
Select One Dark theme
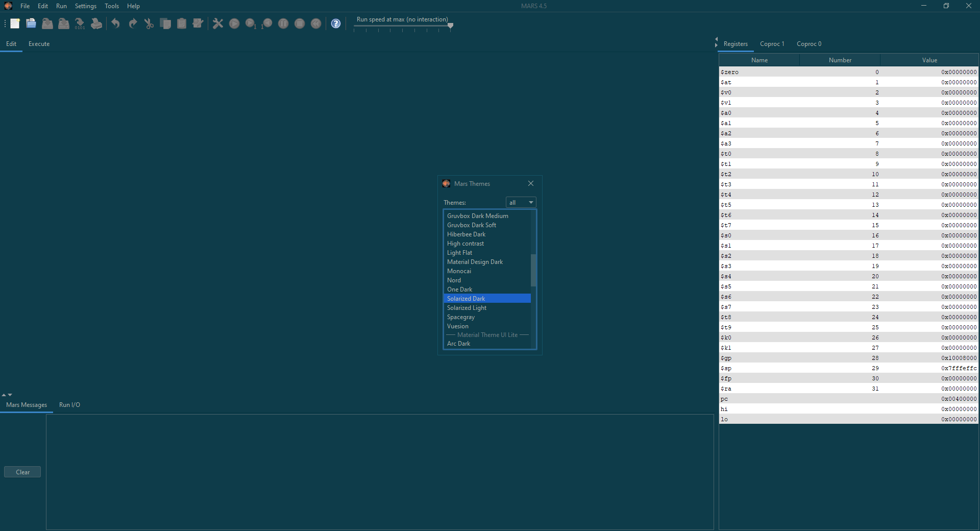point(487,289)
